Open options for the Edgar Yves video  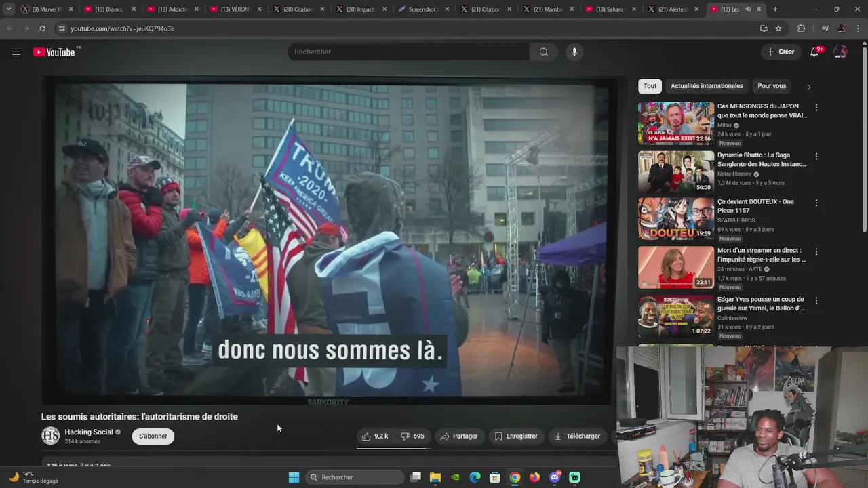tap(816, 300)
